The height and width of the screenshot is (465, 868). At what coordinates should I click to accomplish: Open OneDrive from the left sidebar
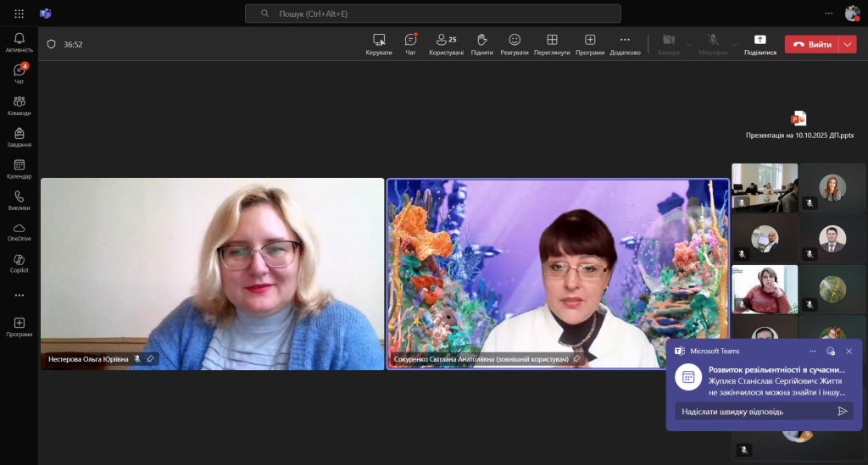tap(19, 232)
